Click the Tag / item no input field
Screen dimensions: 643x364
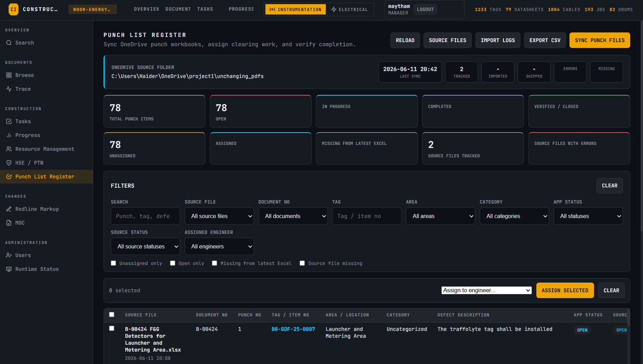(x=367, y=216)
